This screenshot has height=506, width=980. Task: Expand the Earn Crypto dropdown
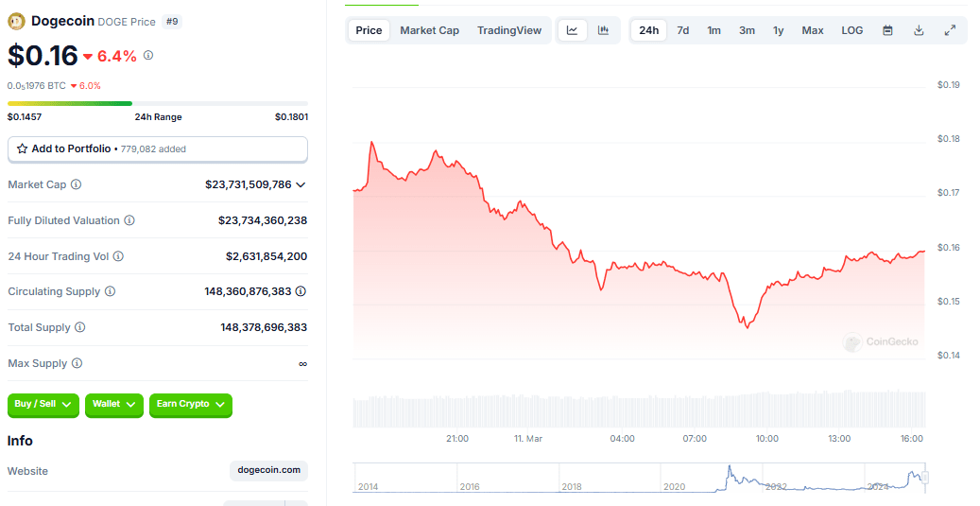point(190,405)
